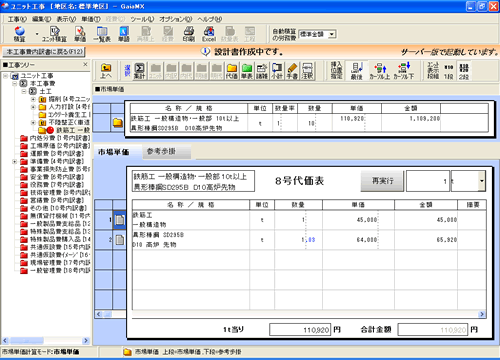Click the 上へ up-folder icon
The width and height of the screenshot is (500, 360).
[x=106, y=71]
